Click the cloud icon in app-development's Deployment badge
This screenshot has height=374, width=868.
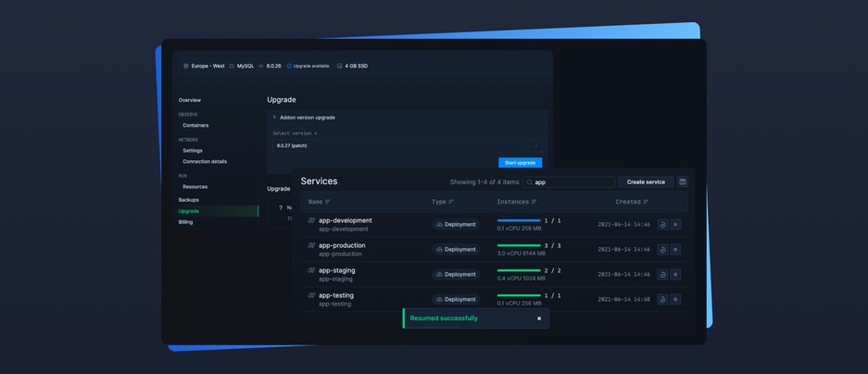(439, 225)
